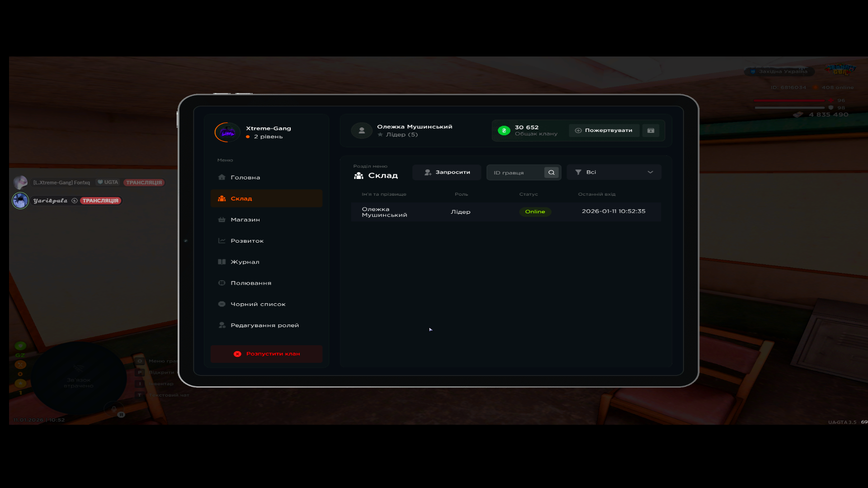Image resolution: width=868 pixels, height=488 pixels.
Task: Focus the ID гравця search field
Action: (515, 173)
